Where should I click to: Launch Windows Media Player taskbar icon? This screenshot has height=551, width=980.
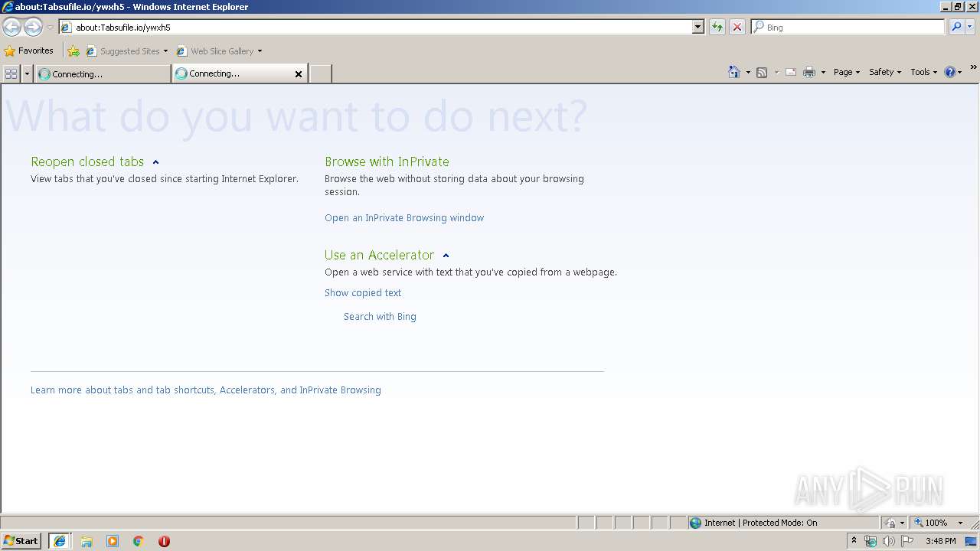(113, 541)
